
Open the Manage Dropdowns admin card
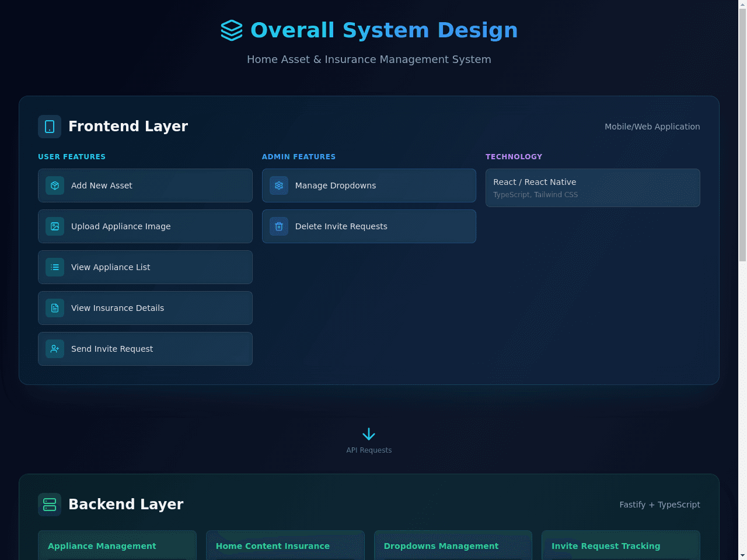tap(369, 185)
